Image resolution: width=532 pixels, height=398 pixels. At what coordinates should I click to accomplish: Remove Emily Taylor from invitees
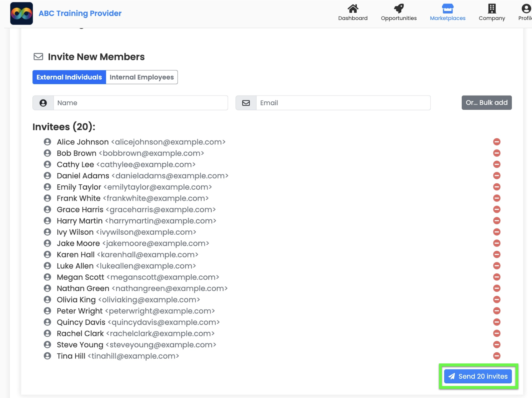tap(497, 187)
